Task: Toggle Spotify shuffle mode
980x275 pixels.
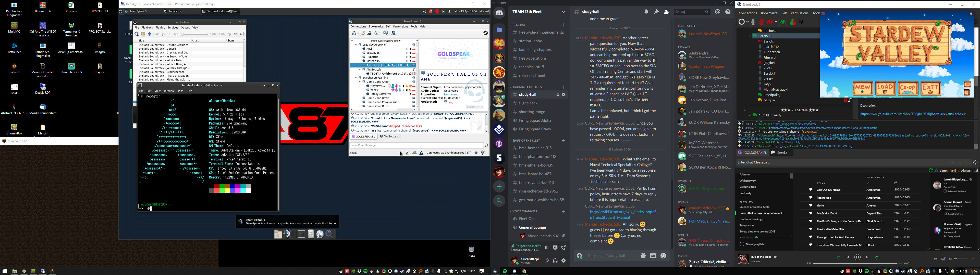Action: 838,257
